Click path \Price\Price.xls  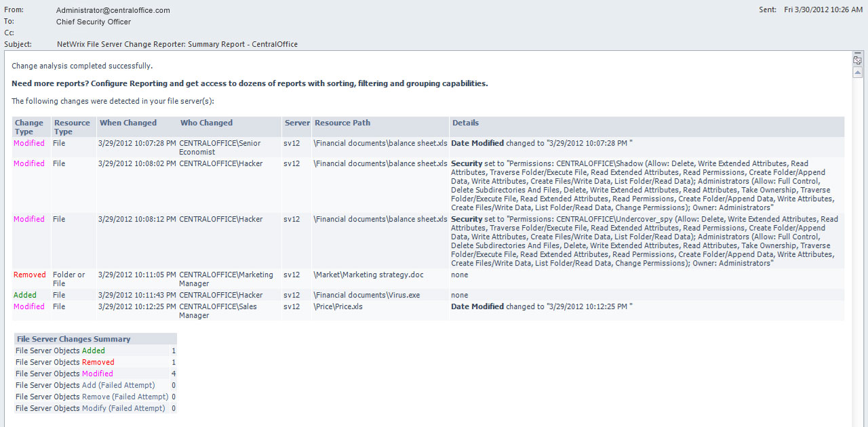[x=338, y=306]
